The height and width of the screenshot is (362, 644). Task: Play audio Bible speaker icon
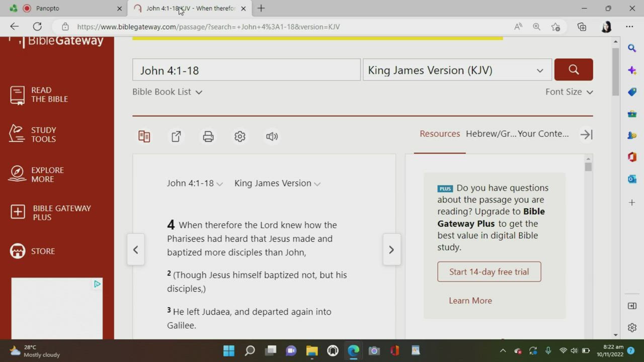pos(272,136)
